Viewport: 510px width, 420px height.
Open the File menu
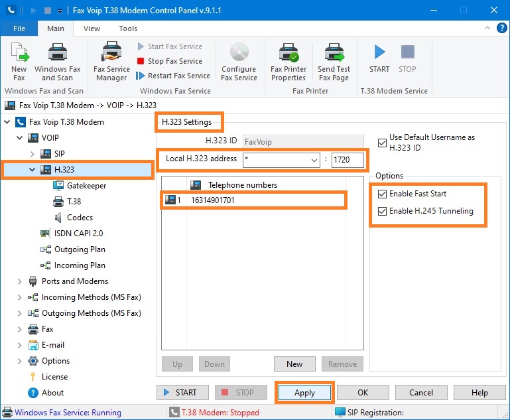coord(19,29)
